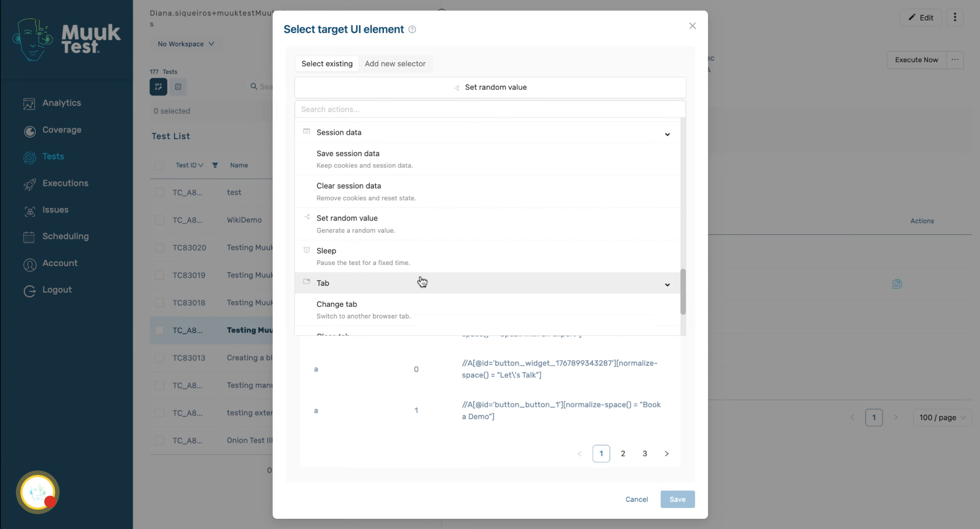Switch to the Add new selector tab
The image size is (980, 529).
pos(395,64)
